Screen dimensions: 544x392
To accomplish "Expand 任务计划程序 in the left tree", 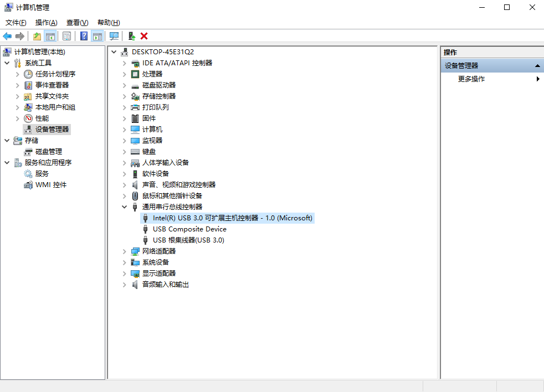I will [x=18, y=74].
